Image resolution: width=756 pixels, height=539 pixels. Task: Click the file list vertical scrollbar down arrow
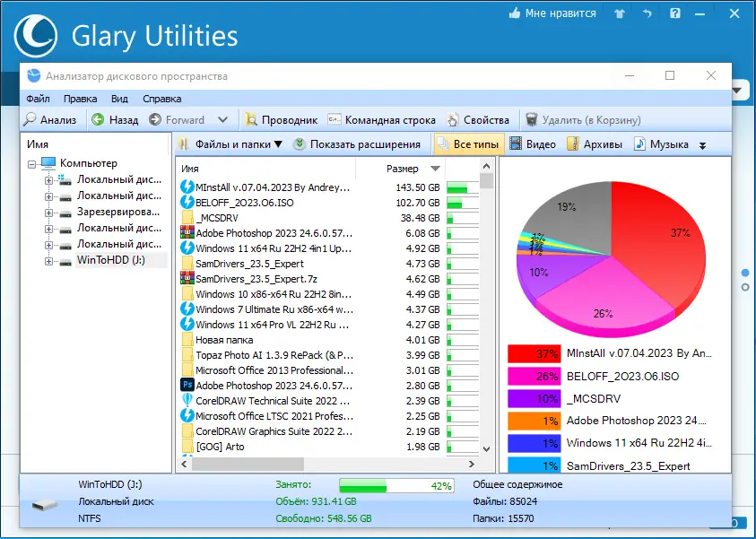pyautogui.click(x=486, y=448)
